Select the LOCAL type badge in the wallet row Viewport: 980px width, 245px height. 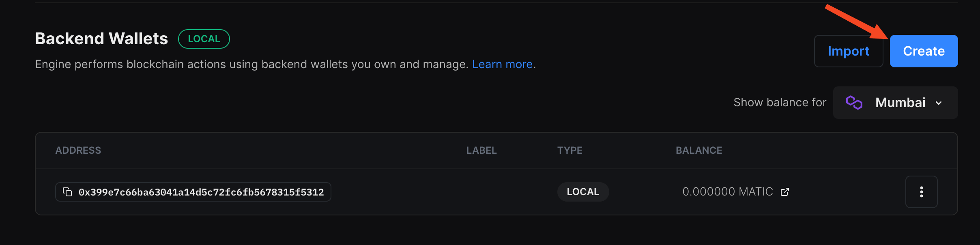(x=583, y=191)
